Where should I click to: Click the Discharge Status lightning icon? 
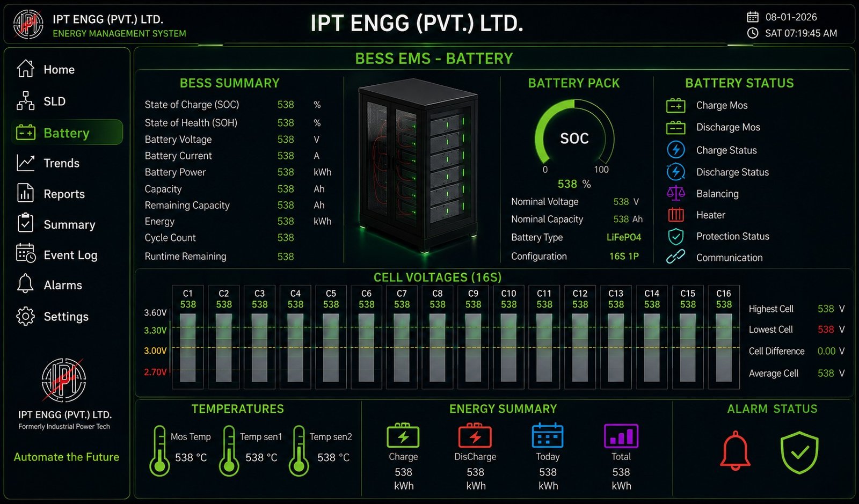[x=675, y=172]
